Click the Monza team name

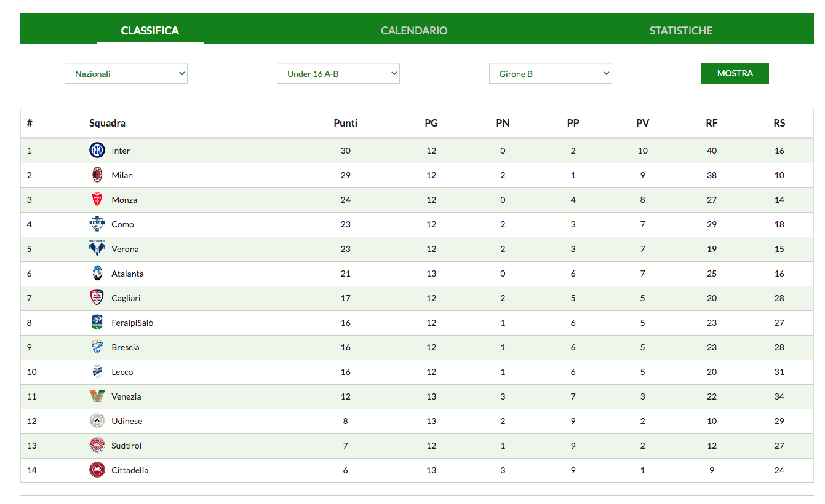coord(124,200)
